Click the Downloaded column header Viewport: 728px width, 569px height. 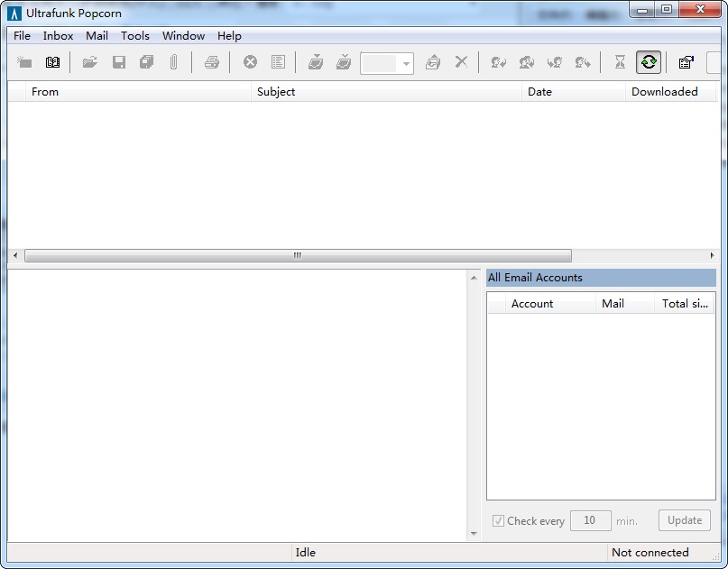pos(670,92)
